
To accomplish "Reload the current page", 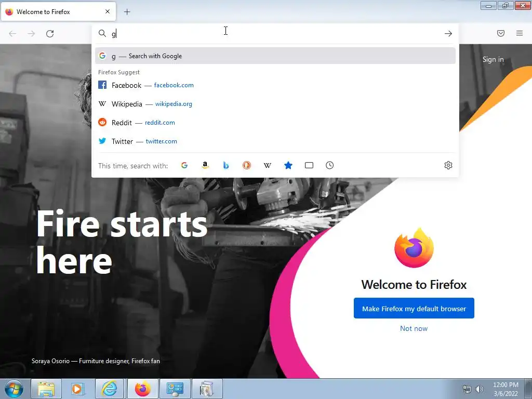I will point(50,34).
